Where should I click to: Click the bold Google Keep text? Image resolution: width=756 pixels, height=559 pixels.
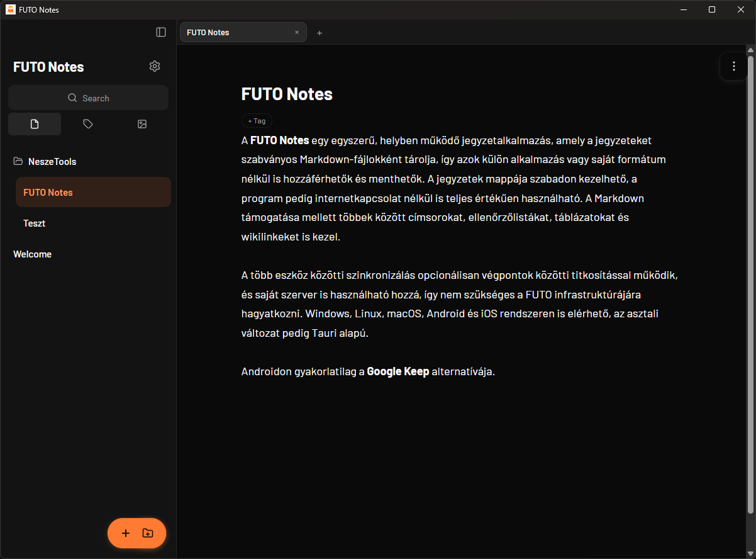pyautogui.click(x=398, y=371)
